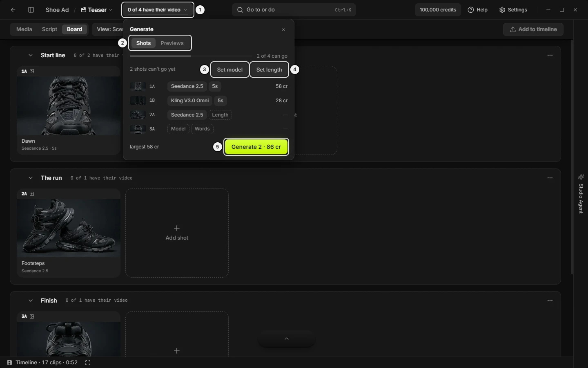View the 100,000 credits balance
This screenshot has height=368, width=588.
pyautogui.click(x=438, y=10)
